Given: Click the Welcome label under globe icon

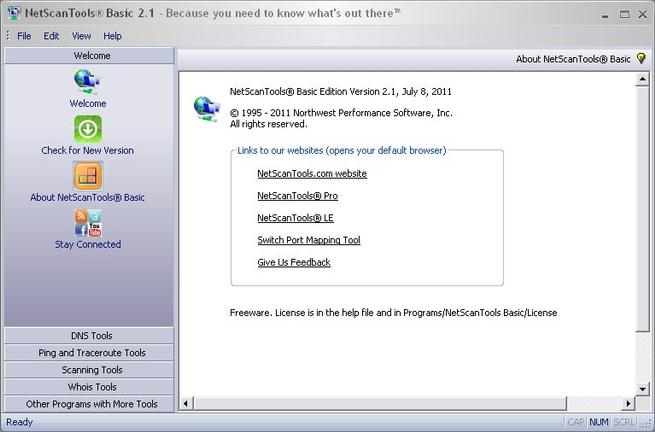Looking at the screenshot, I should (88, 104).
